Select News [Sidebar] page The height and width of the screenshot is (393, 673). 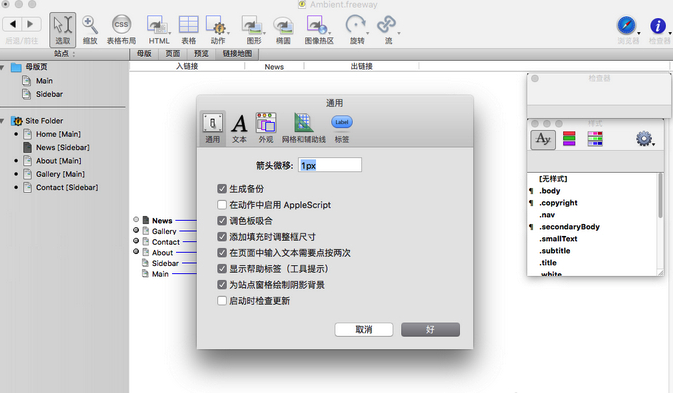[x=62, y=148]
